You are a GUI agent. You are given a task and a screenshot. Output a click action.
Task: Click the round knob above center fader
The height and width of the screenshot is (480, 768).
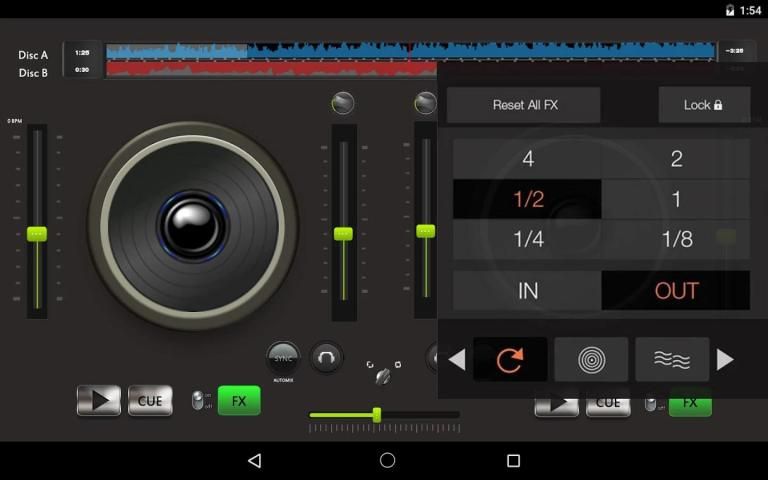coord(343,103)
